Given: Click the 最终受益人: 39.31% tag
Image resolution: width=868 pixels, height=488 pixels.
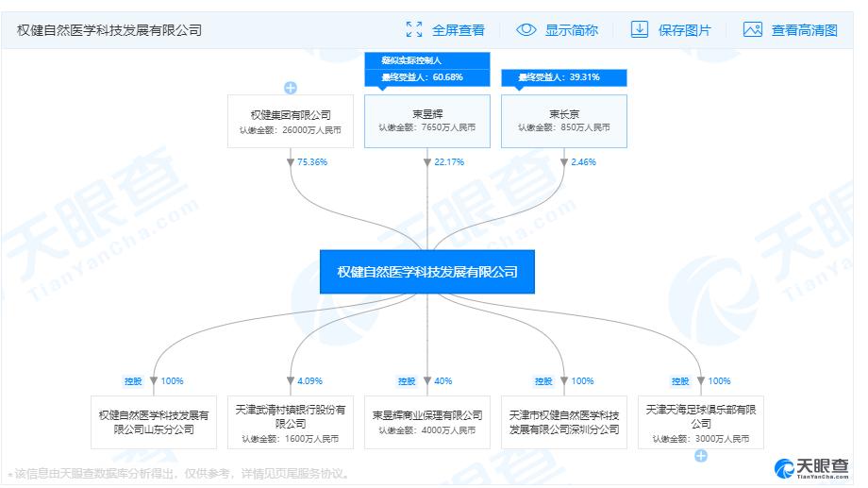Looking at the screenshot, I should coord(563,77).
